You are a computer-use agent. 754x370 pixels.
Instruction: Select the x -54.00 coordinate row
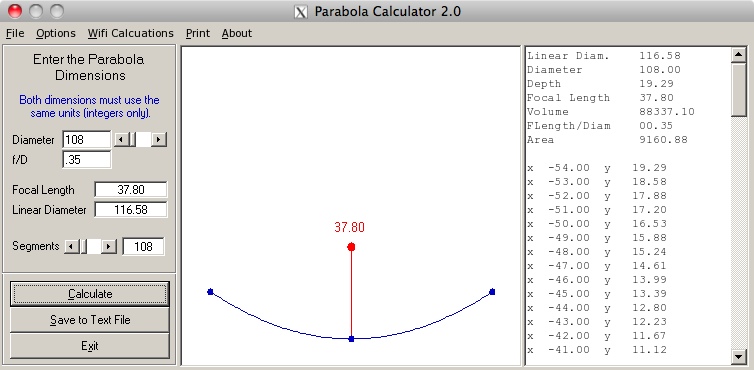597,167
